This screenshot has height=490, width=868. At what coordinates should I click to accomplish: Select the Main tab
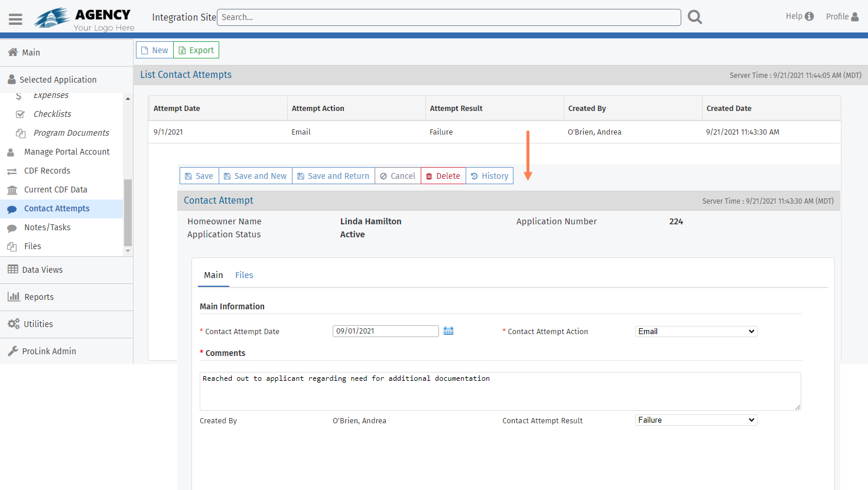(x=213, y=275)
